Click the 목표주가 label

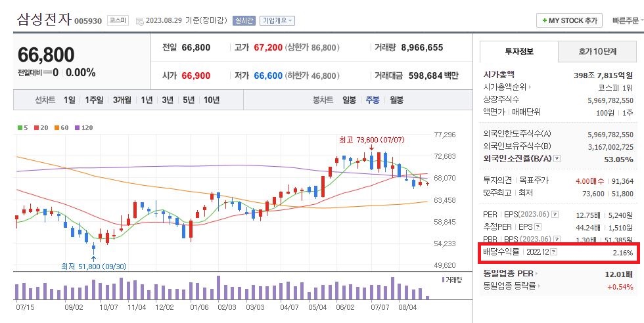click(534, 180)
